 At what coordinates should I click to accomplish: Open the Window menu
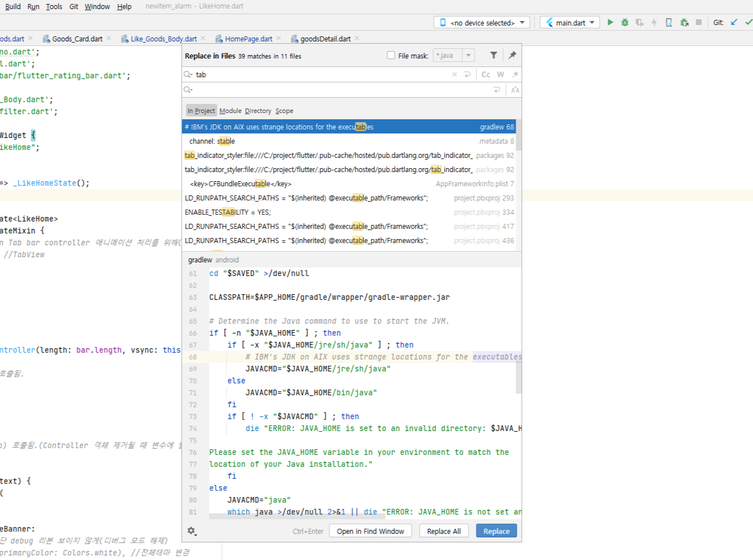click(97, 6)
